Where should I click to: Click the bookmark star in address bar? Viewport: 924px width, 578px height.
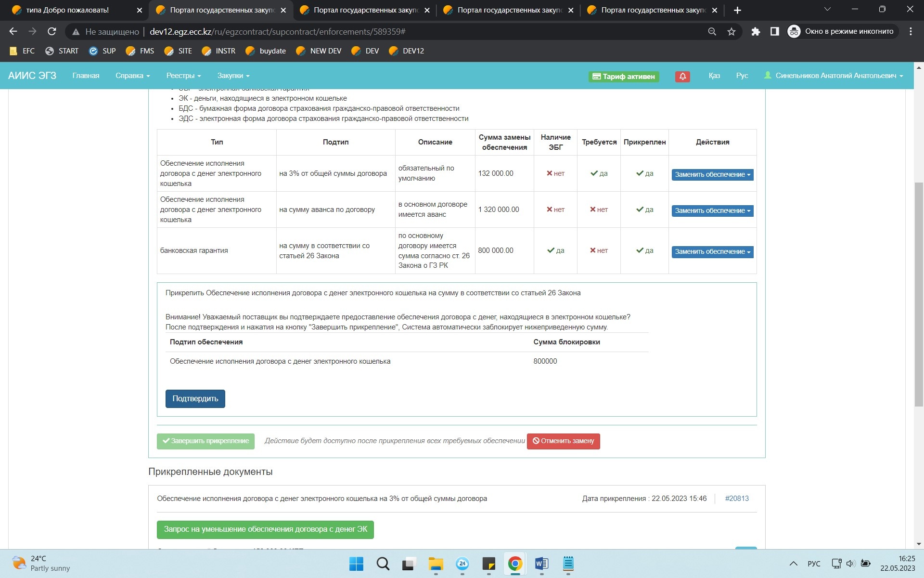[x=731, y=31]
